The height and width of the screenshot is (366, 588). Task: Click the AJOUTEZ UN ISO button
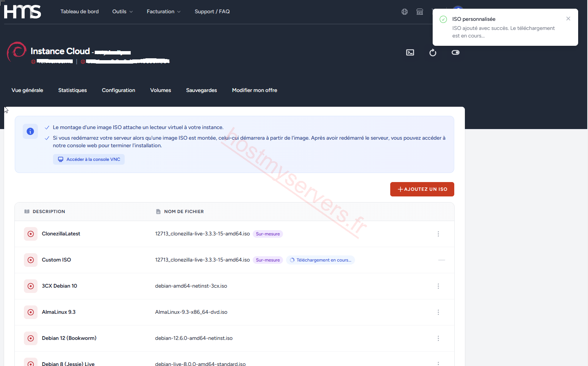[422, 189]
